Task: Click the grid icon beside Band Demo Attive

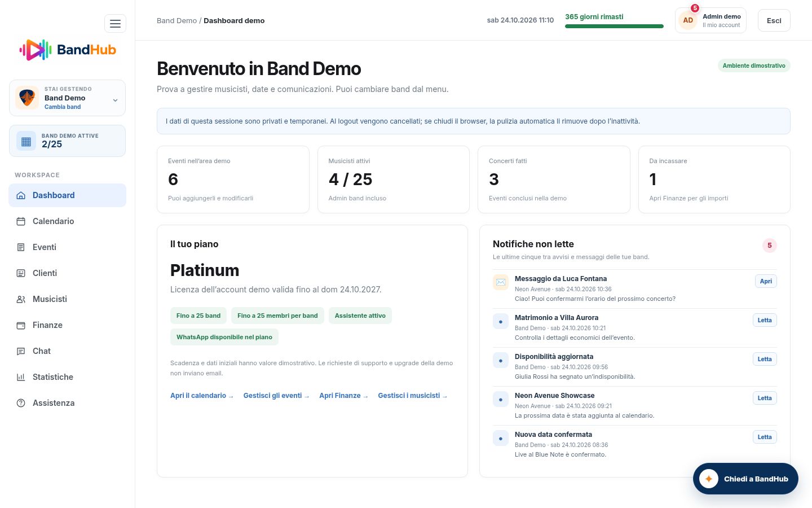Action: pyautogui.click(x=26, y=142)
